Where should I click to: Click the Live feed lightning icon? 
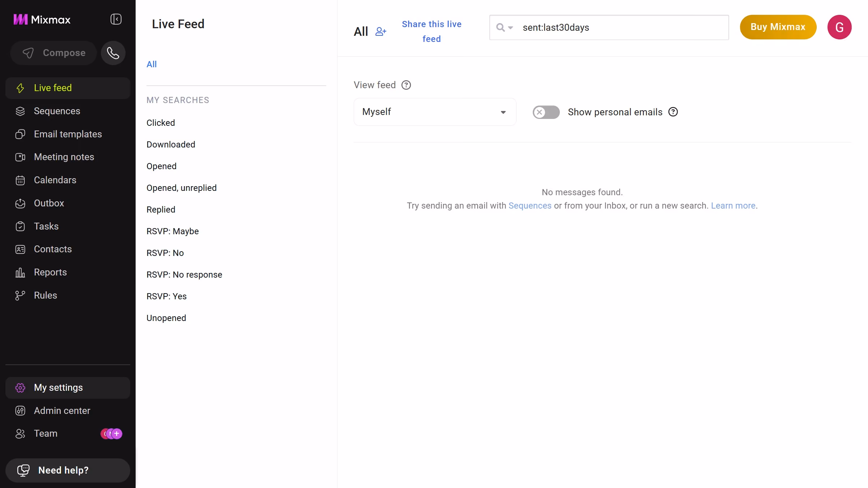[x=20, y=88]
